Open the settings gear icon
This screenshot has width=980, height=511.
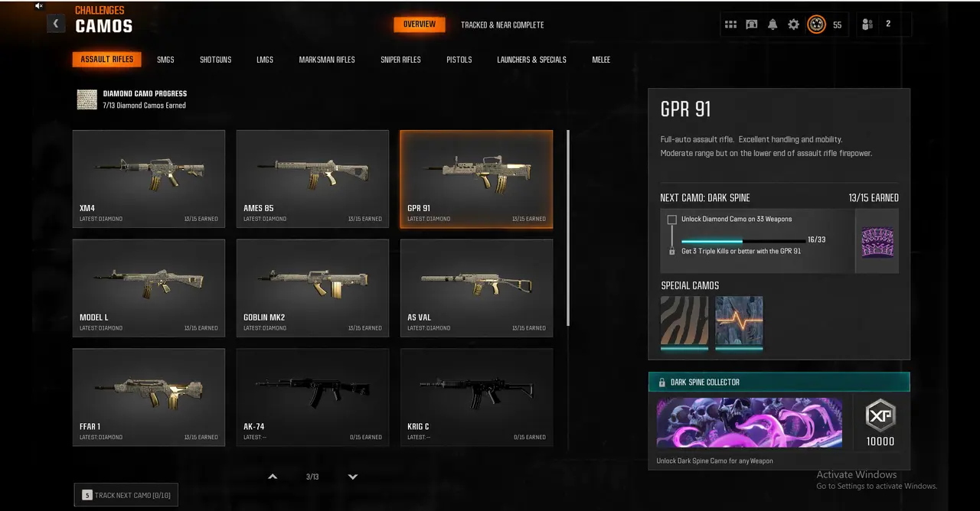click(x=793, y=24)
